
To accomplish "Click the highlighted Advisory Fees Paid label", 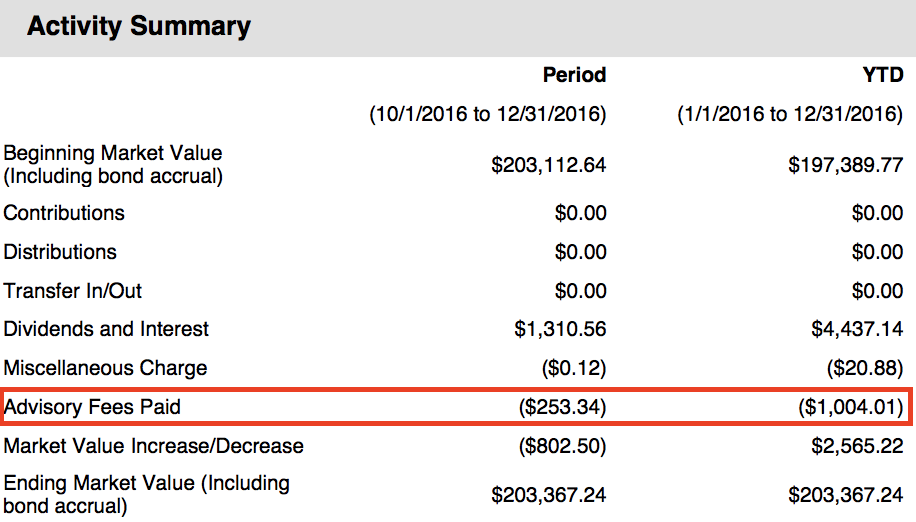I will 92,407.
